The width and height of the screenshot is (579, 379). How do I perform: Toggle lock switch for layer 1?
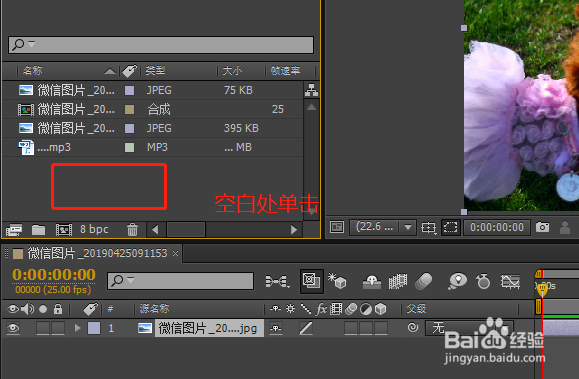click(x=58, y=328)
